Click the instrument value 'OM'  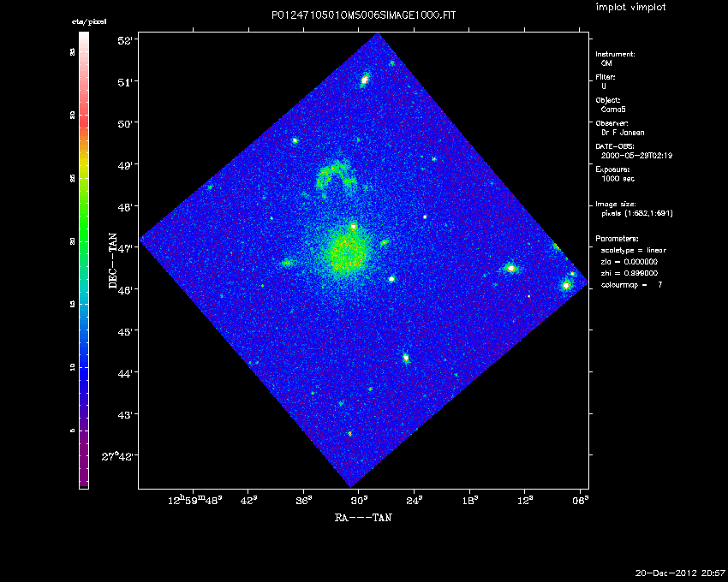tap(606, 63)
